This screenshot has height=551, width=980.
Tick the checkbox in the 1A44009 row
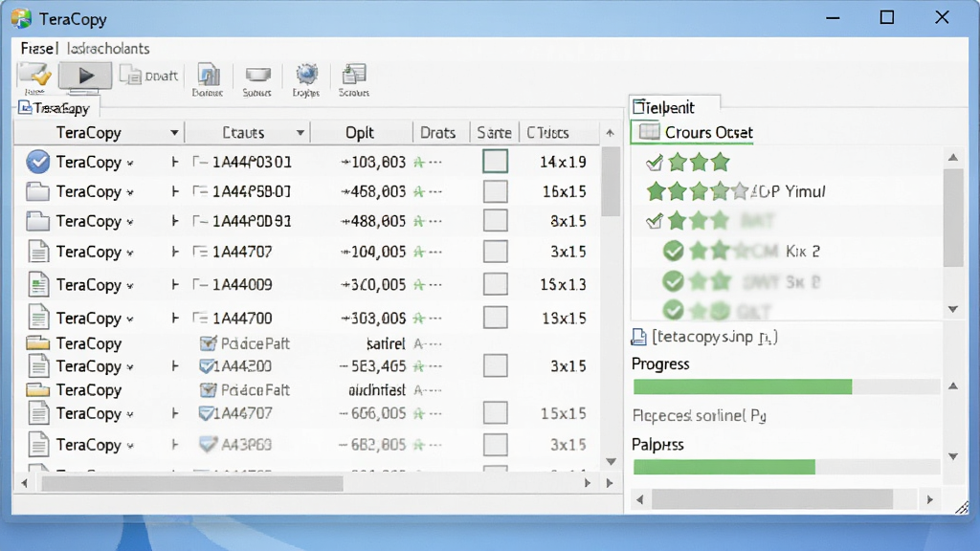point(495,284)
